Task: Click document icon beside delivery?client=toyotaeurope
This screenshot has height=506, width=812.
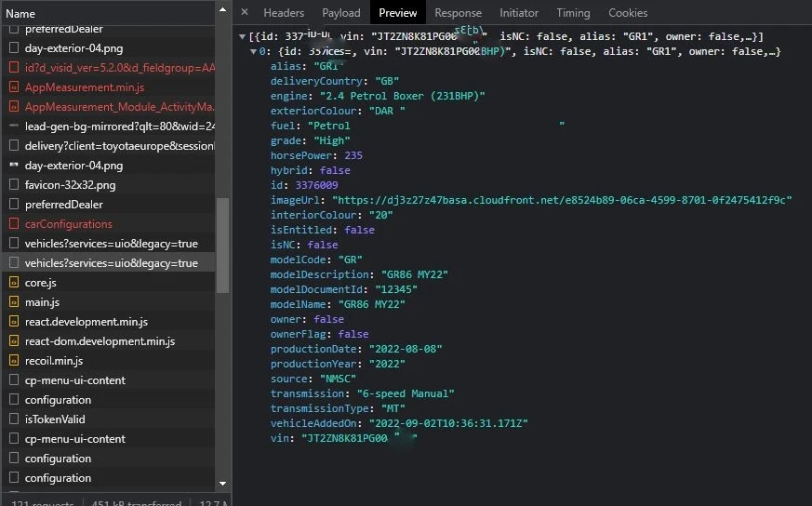Action: [14, 145]
